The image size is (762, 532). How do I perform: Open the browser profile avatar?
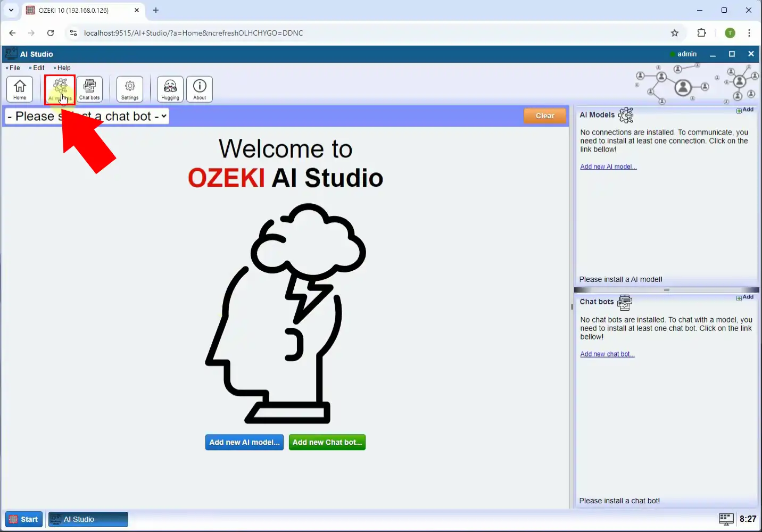[x=730, y=33]
